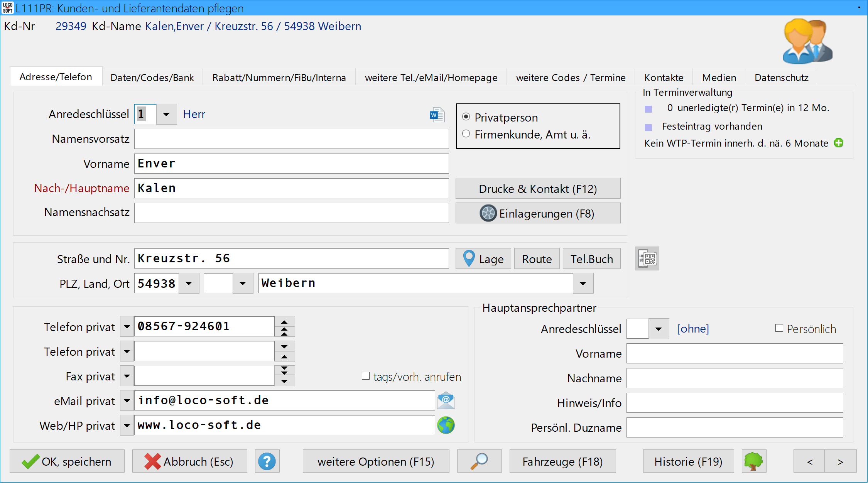Click the magnifying glass search button
The height and width of the screenshot is (483, 868).
click(x=479, y=461)
